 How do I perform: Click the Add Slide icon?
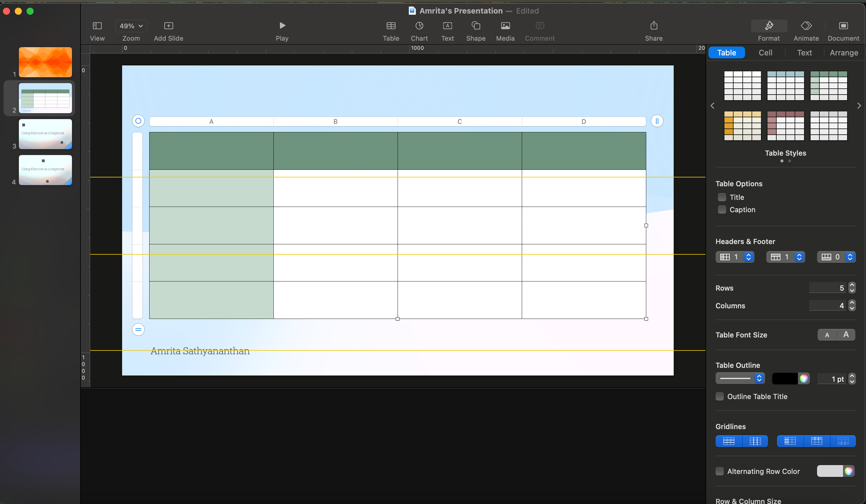168,25
